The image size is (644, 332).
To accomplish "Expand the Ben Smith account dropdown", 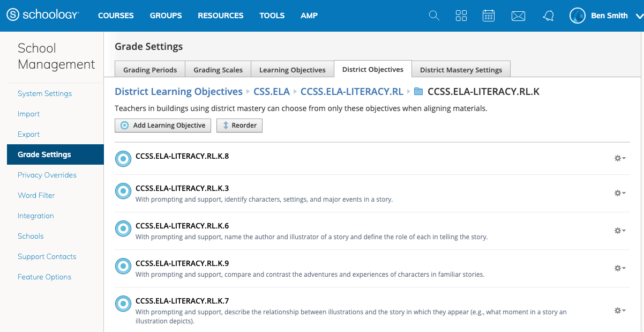I will (638, 16).
